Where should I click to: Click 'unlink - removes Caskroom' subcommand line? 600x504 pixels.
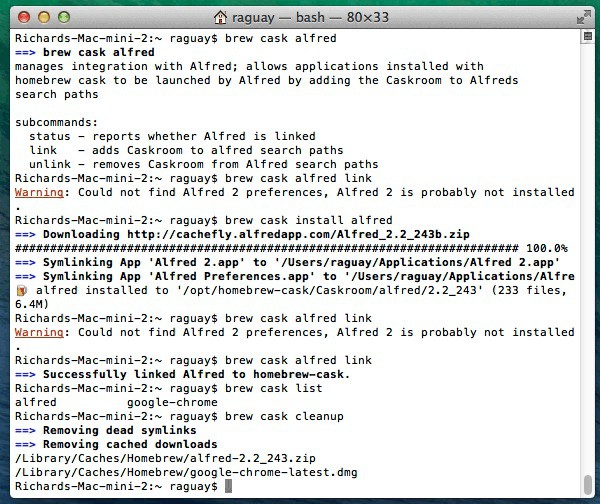coord(204,165)
